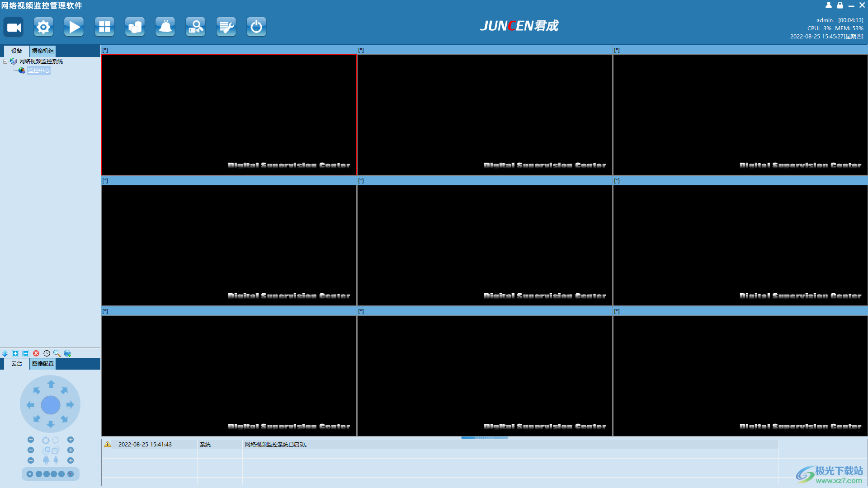The width and height of the screenshot is (868, 488).
Task: Collapse the 网络视频监控系统 tree node
Action: click(x=5, y=61)
